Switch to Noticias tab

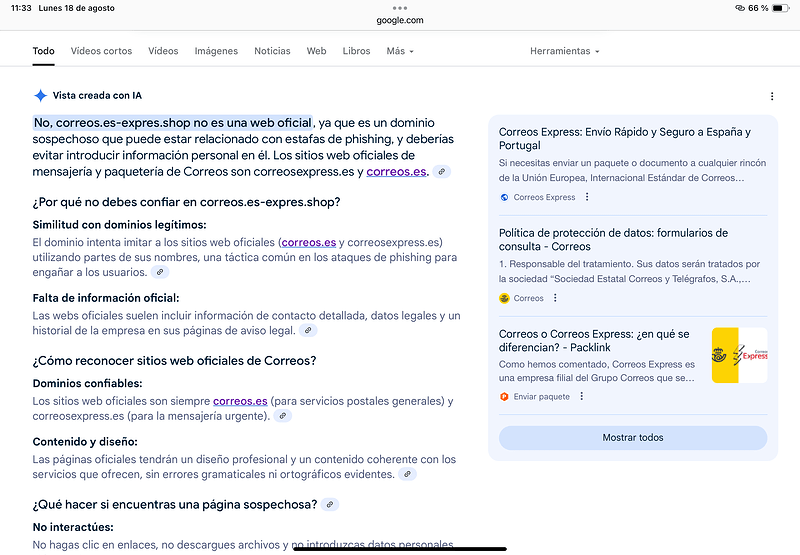tap(272, 51)
